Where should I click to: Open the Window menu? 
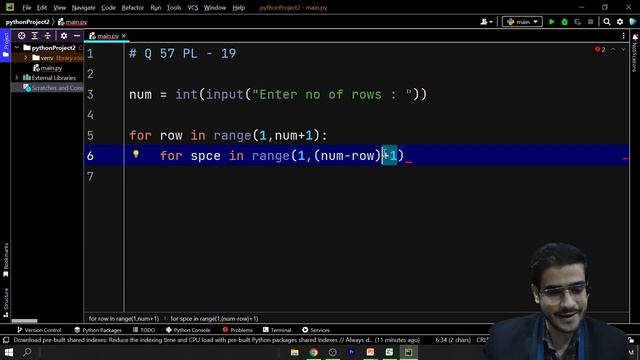click(x=215, y=7)
